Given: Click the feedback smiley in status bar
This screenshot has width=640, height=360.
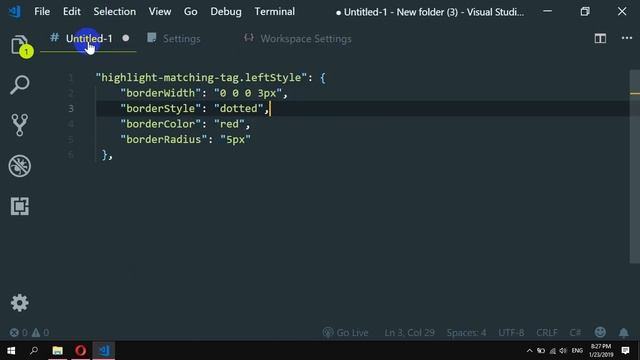Looking at the screenshot, I should [x=600, y=332].
